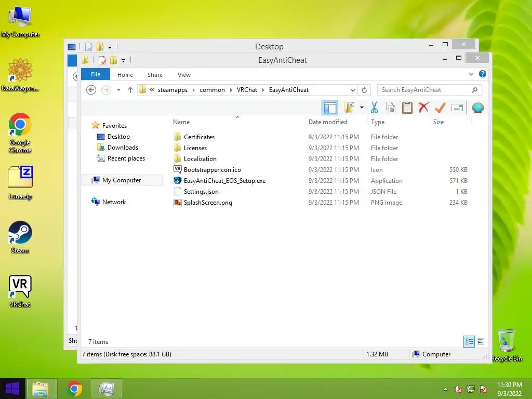Click the search magnifier icon
The image size is (532, 399).
pyautogui.click(x=474, y=90)
